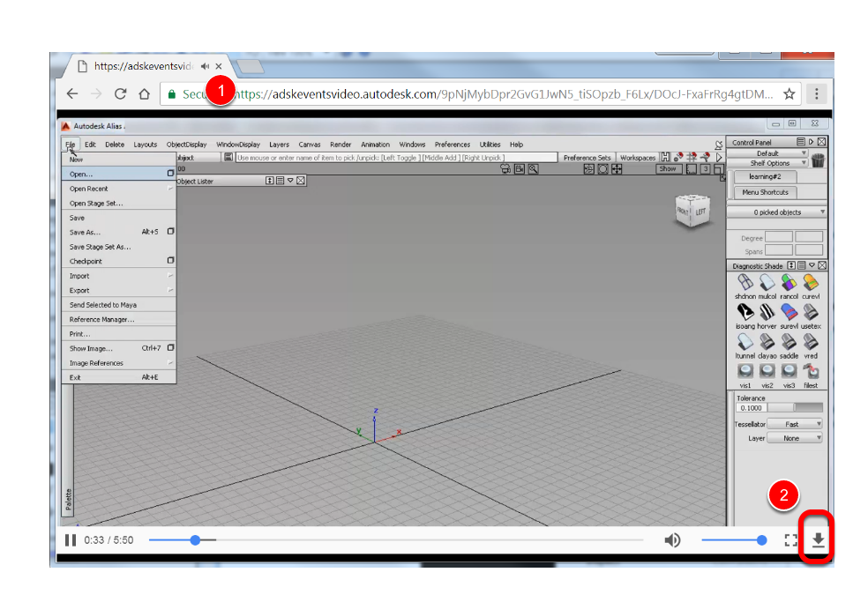Viewport: 868px width, 602px height.
Task: Open the Tessellator Fast dropdown
Action: click(795, 424)
